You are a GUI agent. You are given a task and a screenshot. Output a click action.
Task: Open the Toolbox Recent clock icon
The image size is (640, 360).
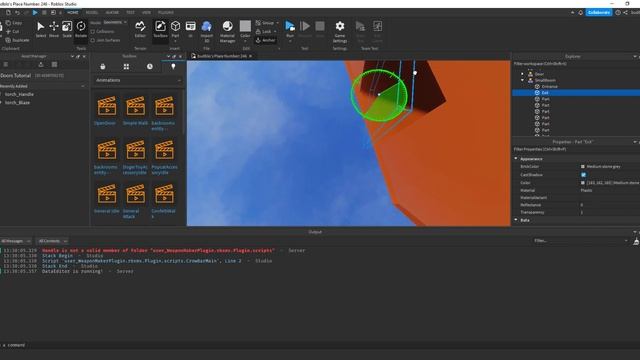(150, 67)
